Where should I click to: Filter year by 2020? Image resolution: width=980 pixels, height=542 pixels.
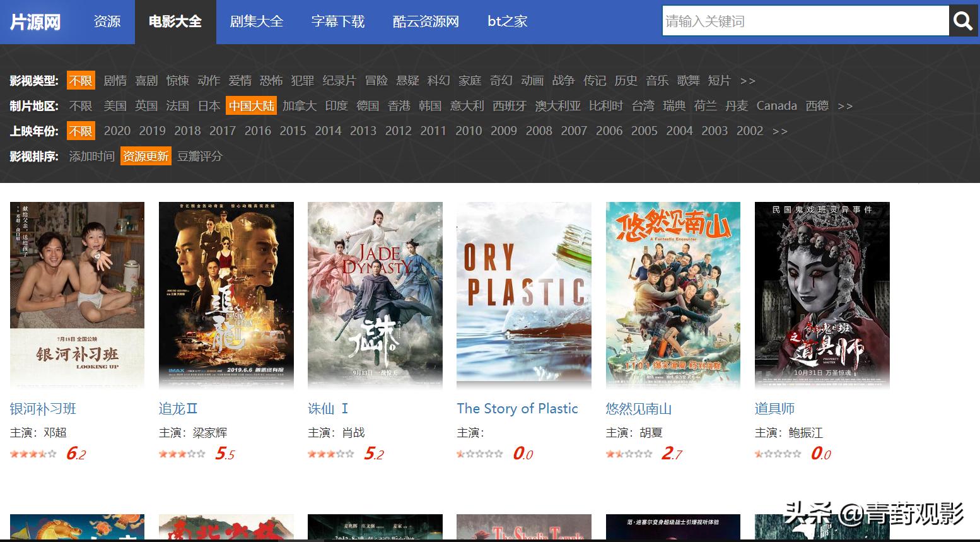pyautogui.click(x=117, y=131)
